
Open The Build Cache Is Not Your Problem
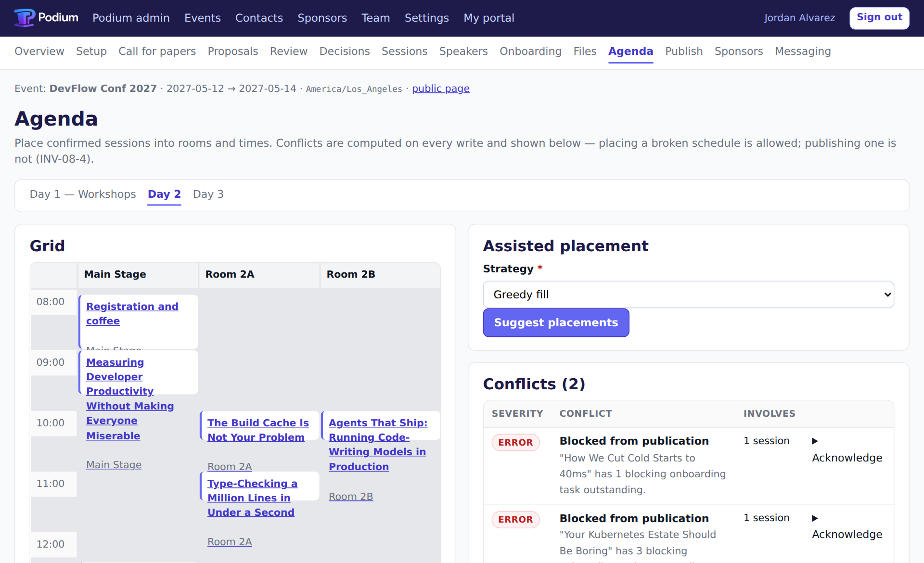[x=258, y=430]
